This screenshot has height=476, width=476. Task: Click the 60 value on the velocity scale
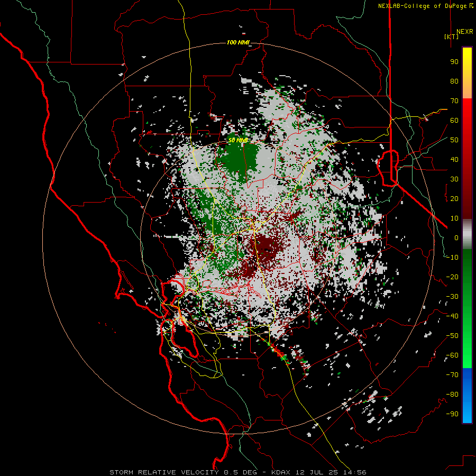(x=454, y=121)
